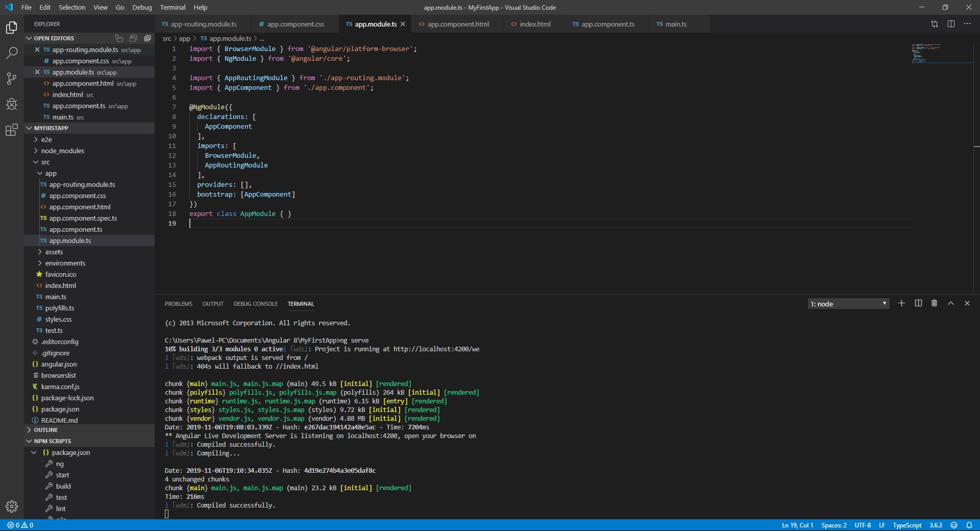Run the build npm script
The image size is (980, 531).
[x=63, y=486]
